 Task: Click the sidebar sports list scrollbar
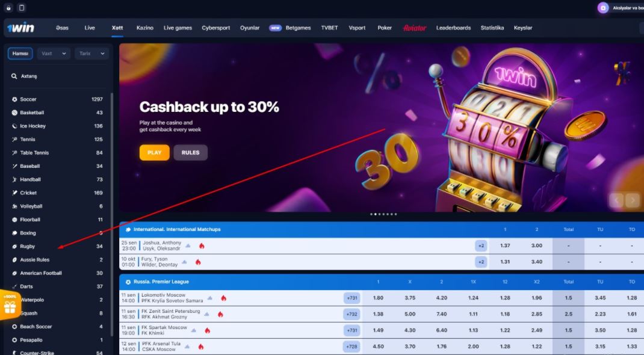(x=112, y=214)
